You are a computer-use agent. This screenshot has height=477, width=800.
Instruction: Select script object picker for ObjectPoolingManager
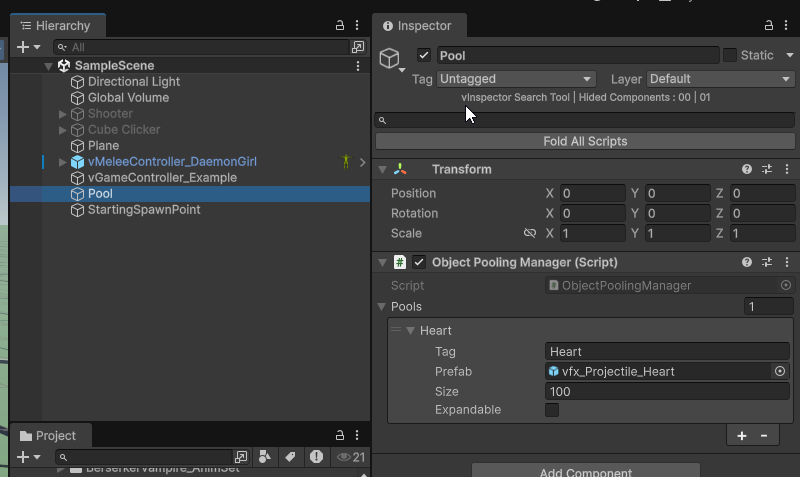[x=786, y=285]
